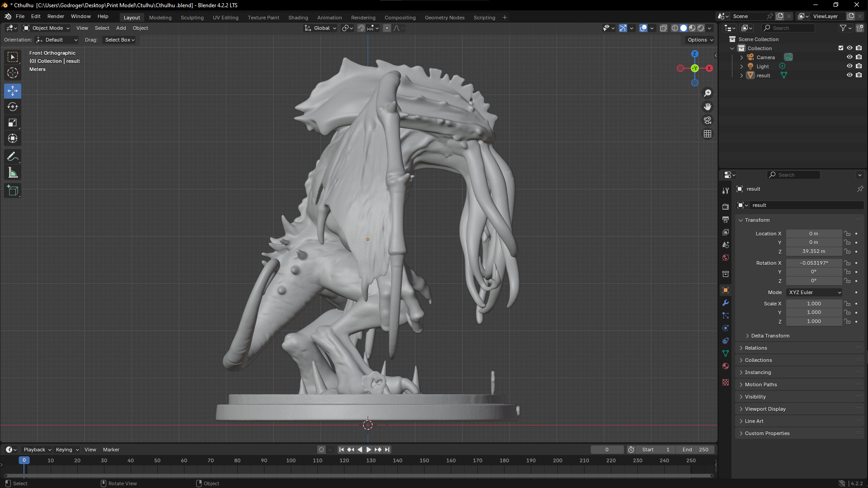Open the Physics properties tab
Image resolution: width=868 pixels, height=488 pixels.
(x=726, y=328)
